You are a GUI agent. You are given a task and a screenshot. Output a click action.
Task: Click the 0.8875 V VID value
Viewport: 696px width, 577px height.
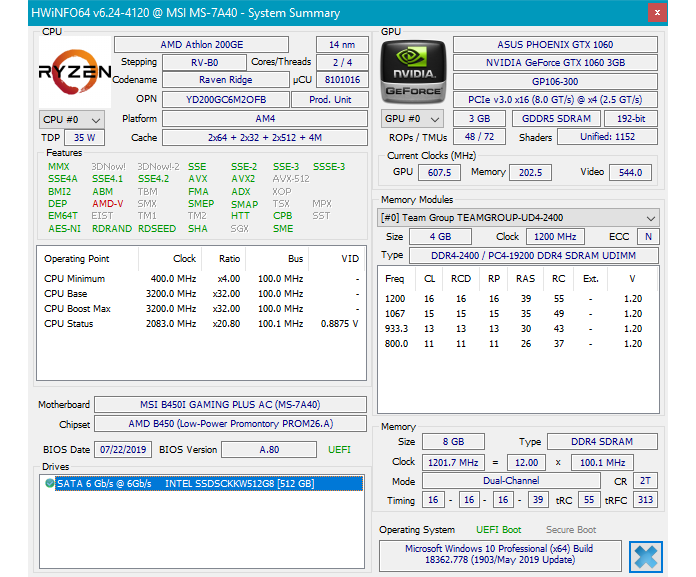click(x=339, y=324)
